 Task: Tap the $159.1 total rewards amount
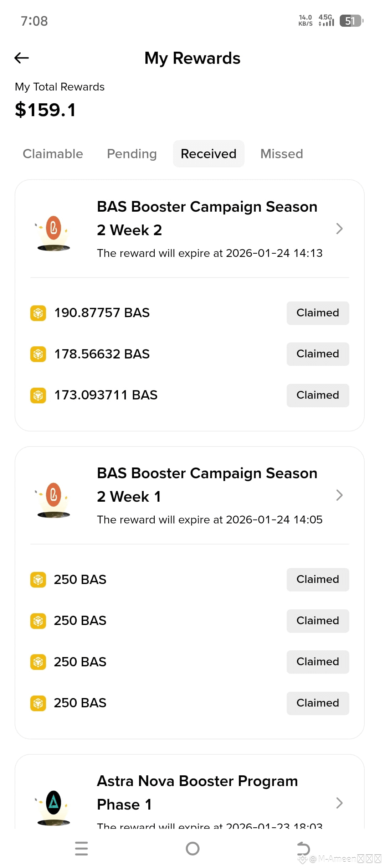click(45, 109)
